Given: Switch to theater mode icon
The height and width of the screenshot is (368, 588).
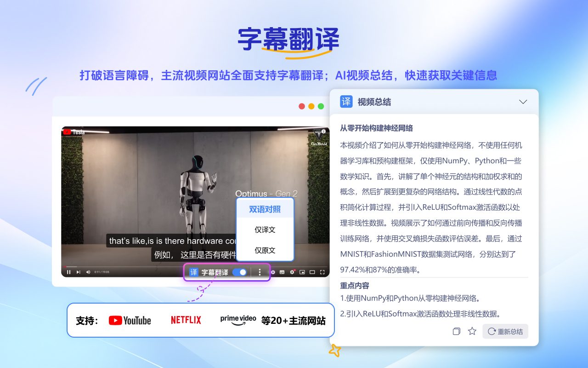Looking at the screenshot, I should click(312, 272).
